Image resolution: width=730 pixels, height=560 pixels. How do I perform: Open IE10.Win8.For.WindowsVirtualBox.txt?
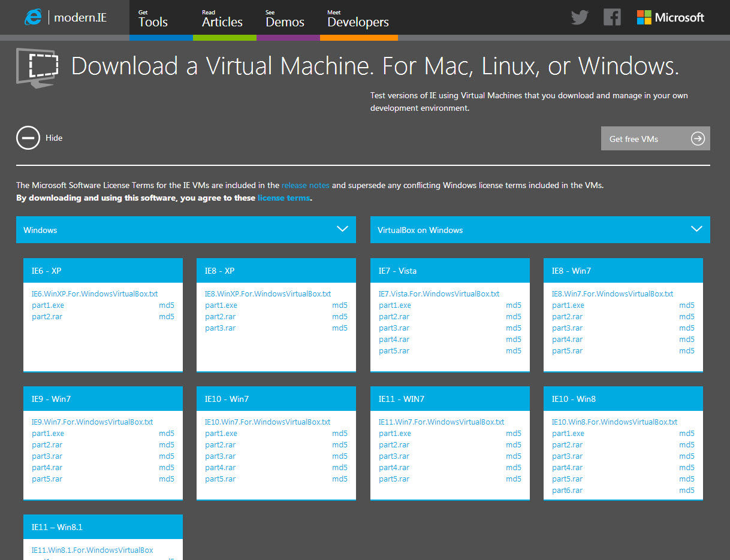pos(615,422)
